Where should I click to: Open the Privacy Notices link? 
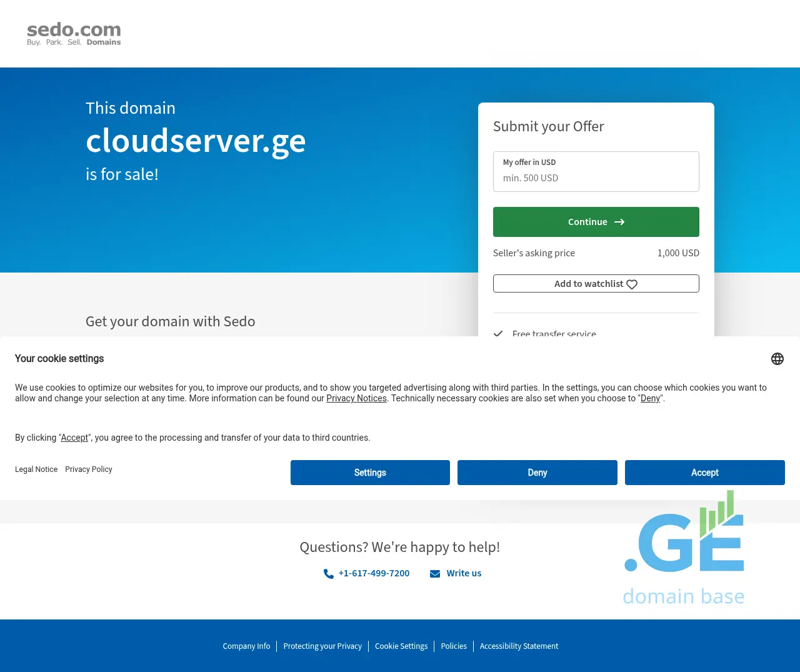[x=356, y=398]
